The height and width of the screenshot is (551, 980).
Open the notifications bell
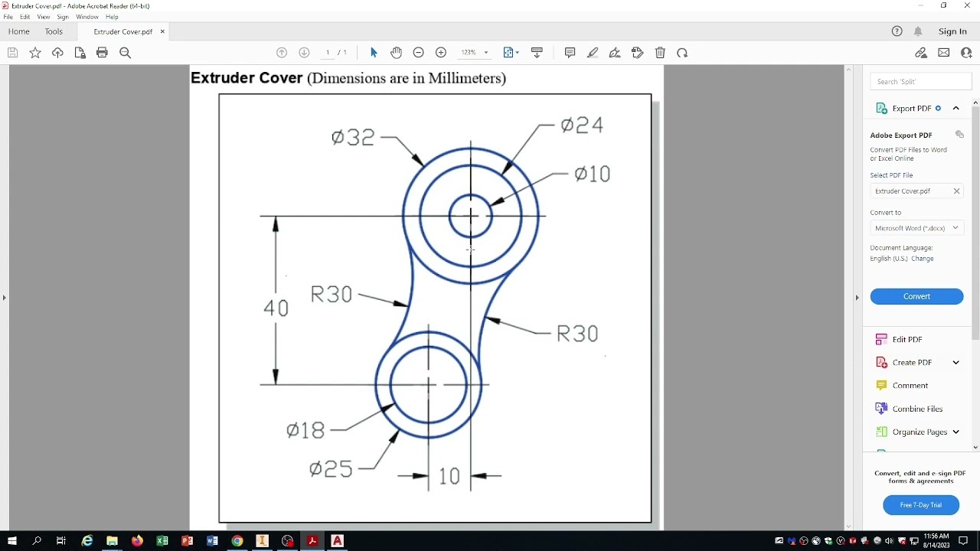pyautogui.click(x=918, y=31)
